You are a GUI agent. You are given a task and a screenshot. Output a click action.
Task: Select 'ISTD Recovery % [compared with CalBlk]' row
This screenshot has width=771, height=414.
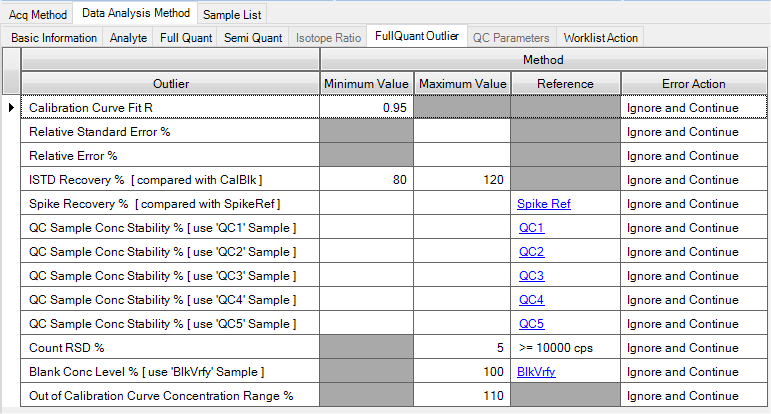[x=170, y=180]
